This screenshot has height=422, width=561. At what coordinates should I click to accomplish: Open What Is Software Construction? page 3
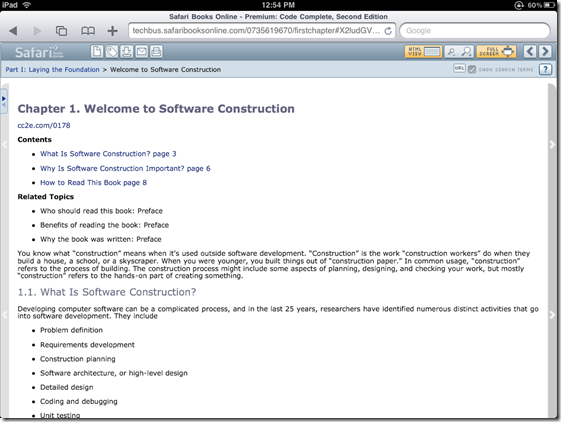point(108,154)
